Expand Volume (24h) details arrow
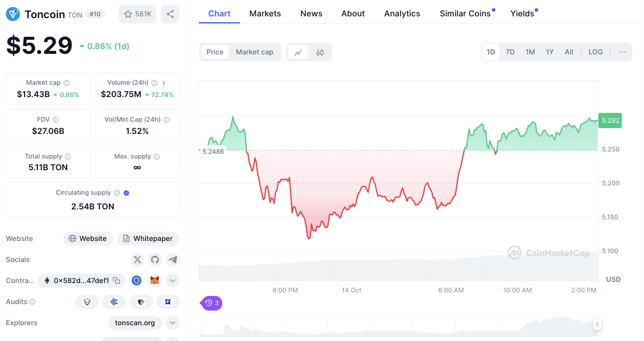Viewport: 644px width, 341px height. click(x=164, y=83)
